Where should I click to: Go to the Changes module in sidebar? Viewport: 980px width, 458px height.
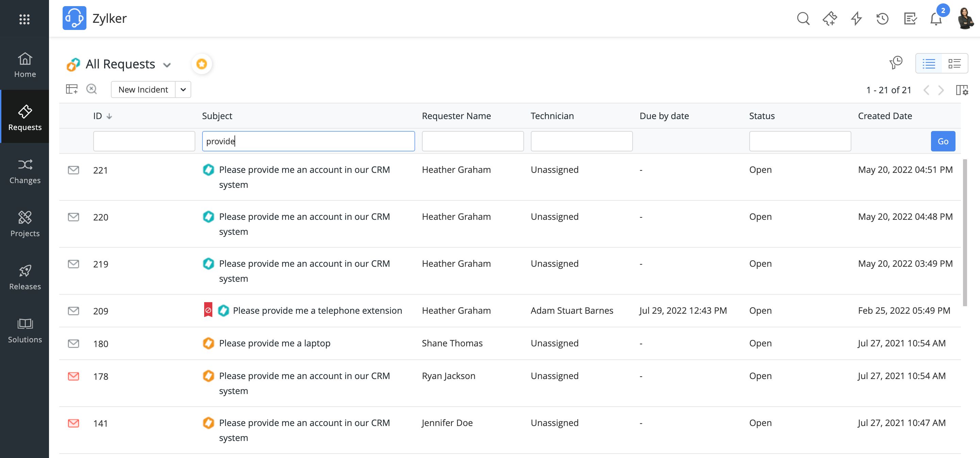tap(25, 171)
